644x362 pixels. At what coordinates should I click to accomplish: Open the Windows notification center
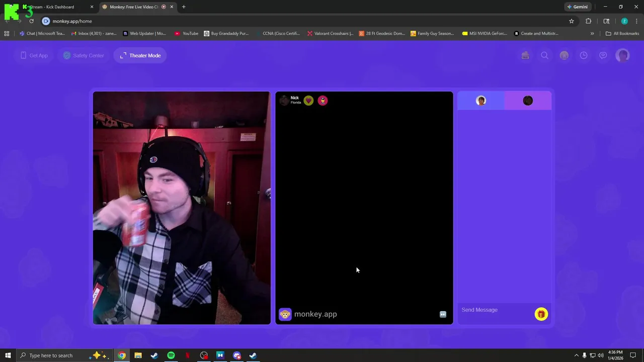click(x=633, y=355)
